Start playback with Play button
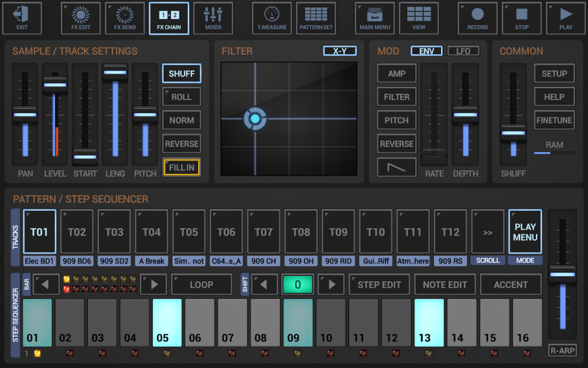Viewport: 588px width, 368px height. tap(566, 18)
